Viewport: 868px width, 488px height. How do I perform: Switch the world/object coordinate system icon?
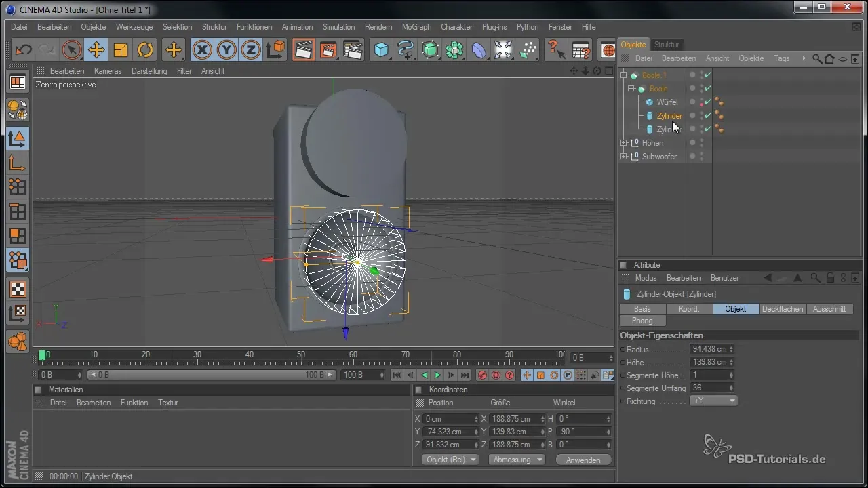coord(275,50)
